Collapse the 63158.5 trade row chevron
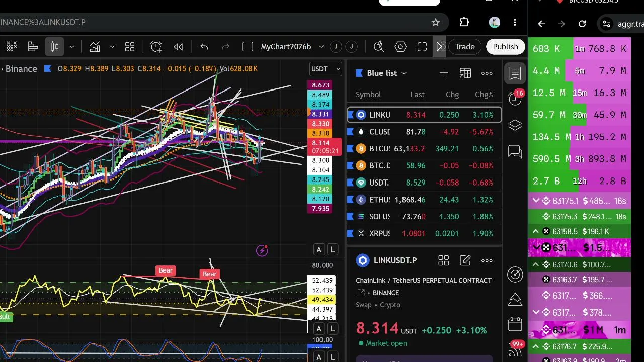Image resolution: width=644 pixels, height=362 pixels. point(536,232)
